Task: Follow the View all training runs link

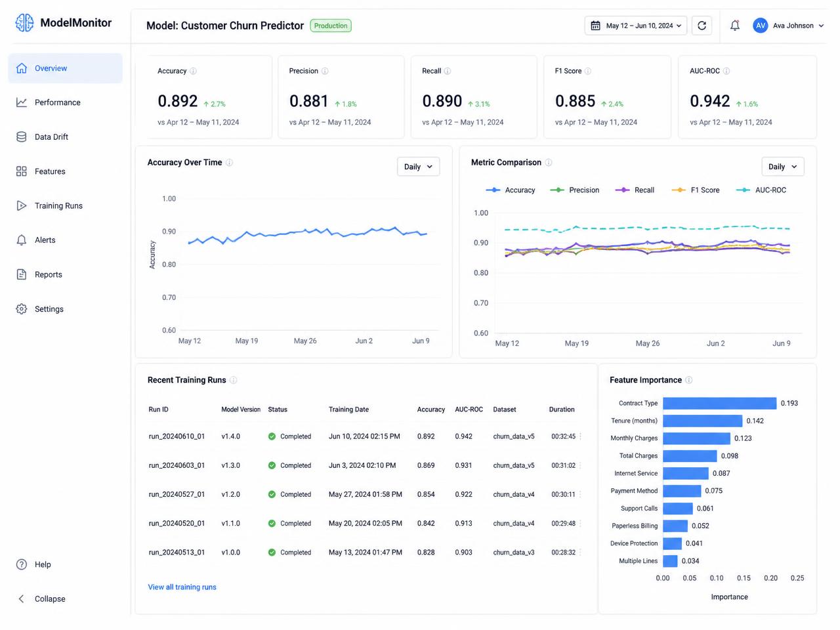Action: click(182, 587)
